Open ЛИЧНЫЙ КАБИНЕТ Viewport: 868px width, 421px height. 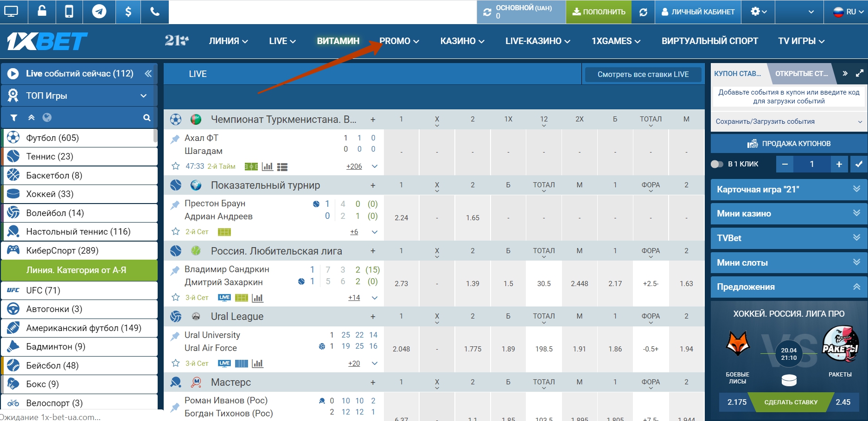pos(698,12)
